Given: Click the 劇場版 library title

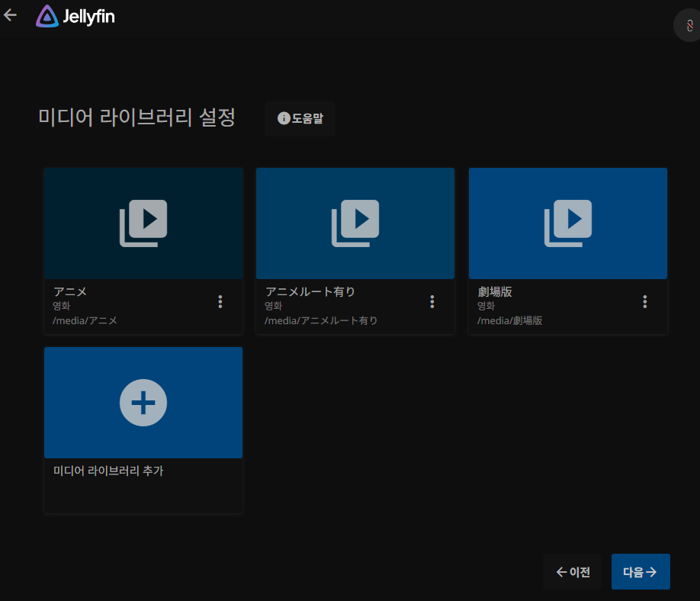Looking at the screenshot, I should point(495,291).
